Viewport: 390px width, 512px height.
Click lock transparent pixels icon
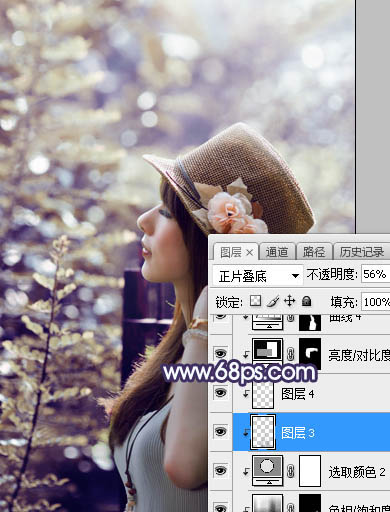(x=255, y=301)
